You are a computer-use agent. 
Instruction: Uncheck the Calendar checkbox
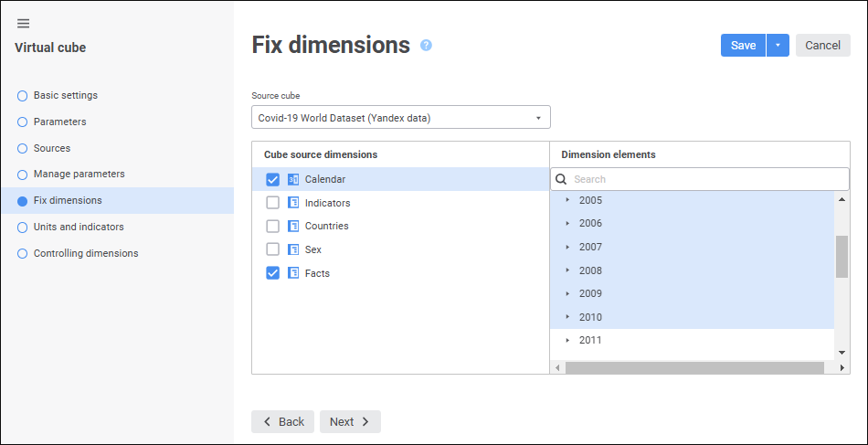pos(272,179)
